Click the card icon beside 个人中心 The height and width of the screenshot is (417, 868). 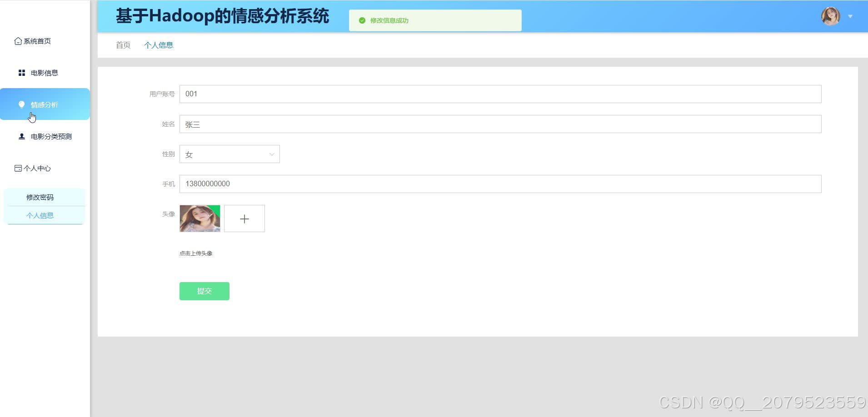coord(18,168)
